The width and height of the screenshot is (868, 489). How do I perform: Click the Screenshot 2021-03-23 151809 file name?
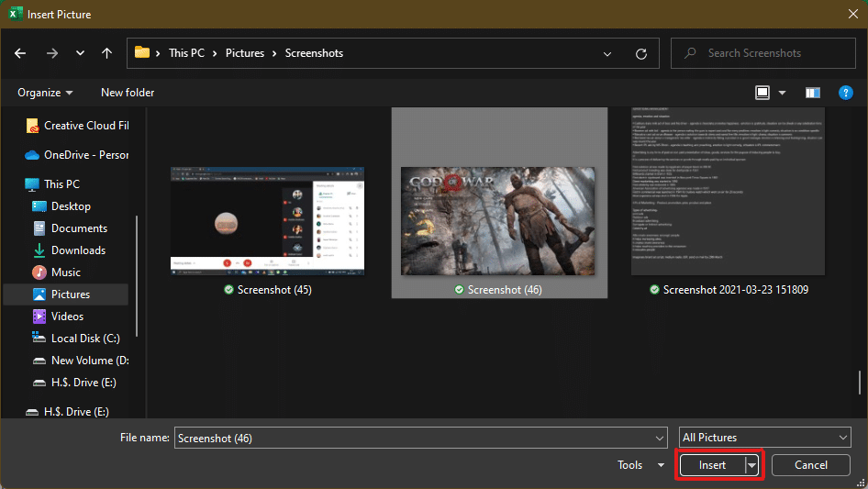point(736,290)
